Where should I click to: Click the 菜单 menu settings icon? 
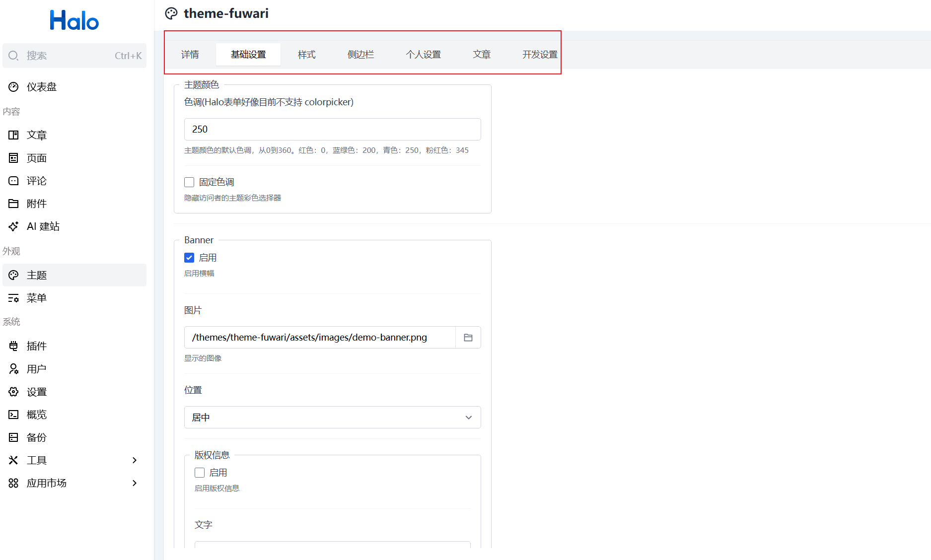pos(13,298)
